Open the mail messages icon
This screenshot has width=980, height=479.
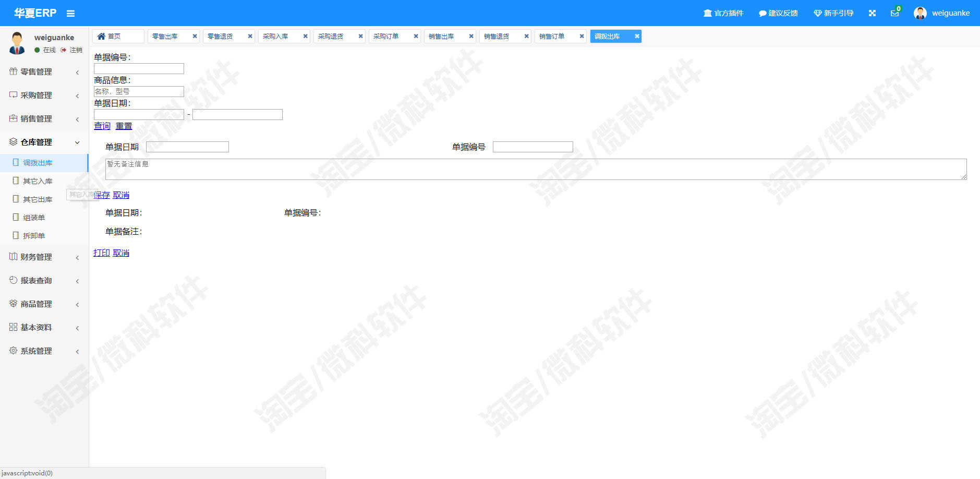[x=895, y=13]
